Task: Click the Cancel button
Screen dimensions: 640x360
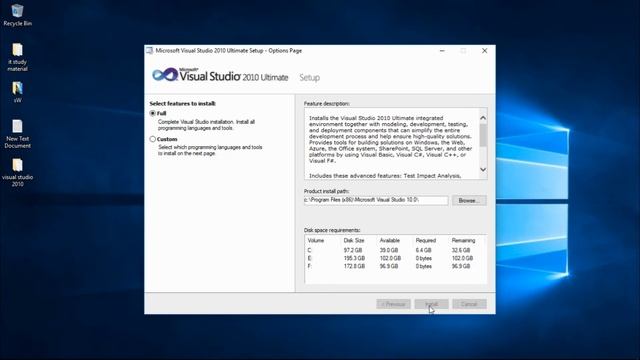Action: pos(469,304)
